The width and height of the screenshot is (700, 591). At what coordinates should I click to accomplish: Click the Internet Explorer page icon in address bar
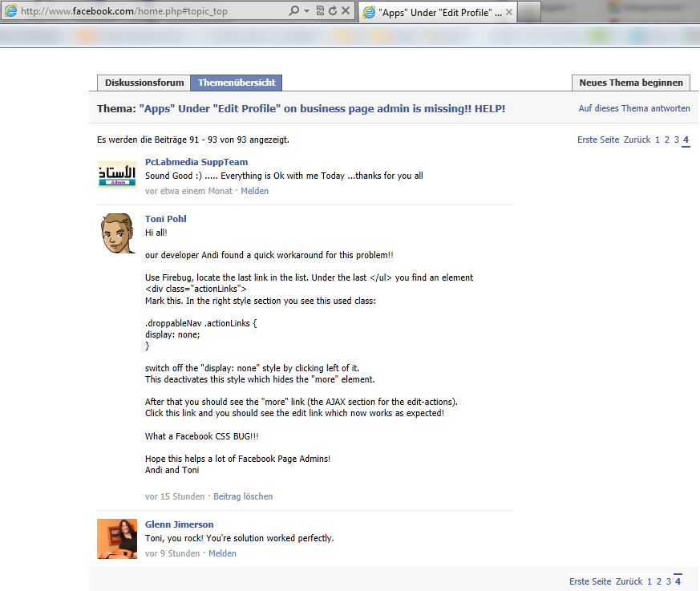[10, 10]
